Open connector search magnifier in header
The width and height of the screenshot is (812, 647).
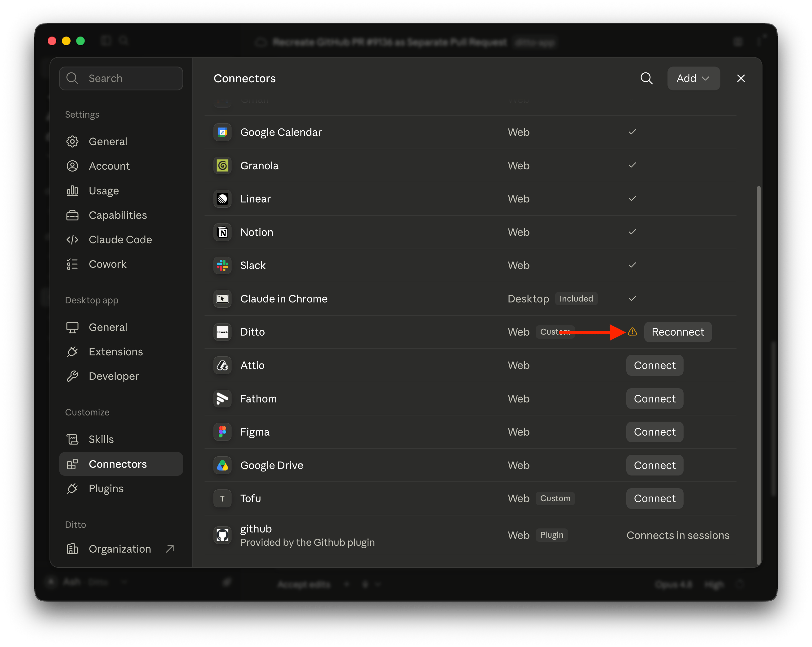click(x=646, y=78)
